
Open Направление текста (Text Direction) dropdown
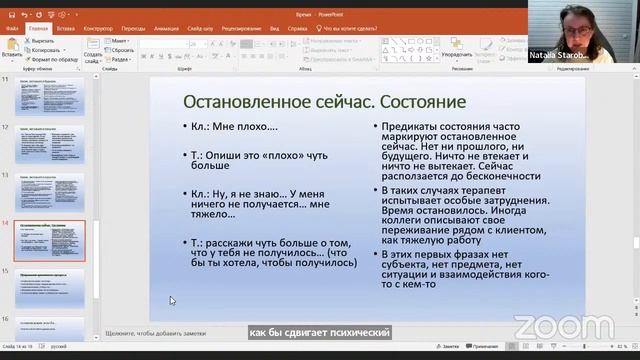[x=333, y=41]
